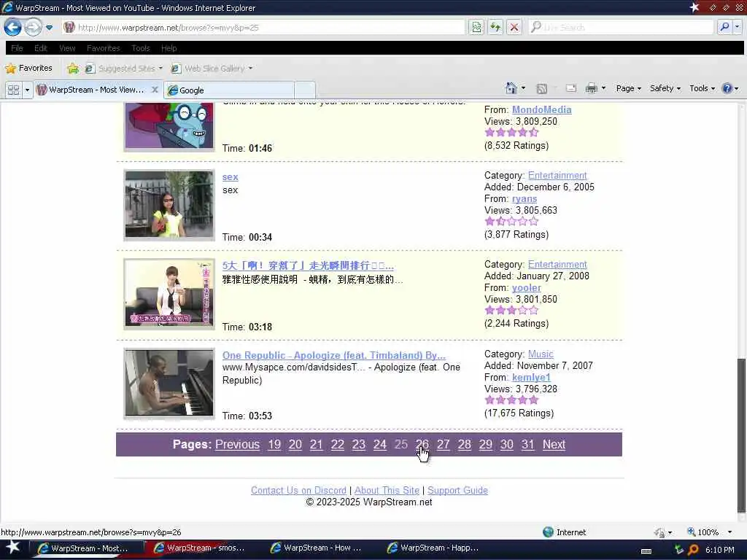Click the blank New Tab button
The image size is (747, 560).
pyautogui.click(x=305, y=90)
